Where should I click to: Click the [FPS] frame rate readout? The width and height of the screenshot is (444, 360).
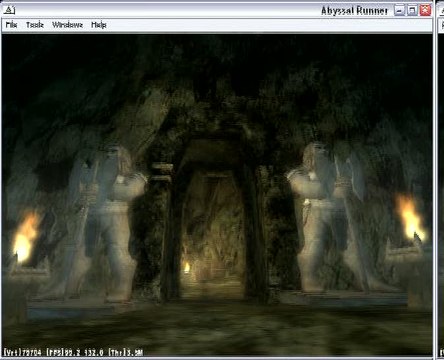point(75,352)
